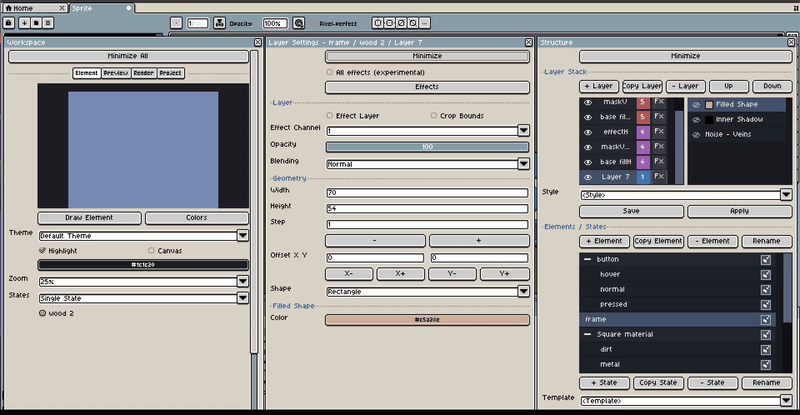Click the page/document icon in the top toolbar
Image resolution: width=800 pixels, height=415 pixels.
pyautogui.click(x=36, y=23)
